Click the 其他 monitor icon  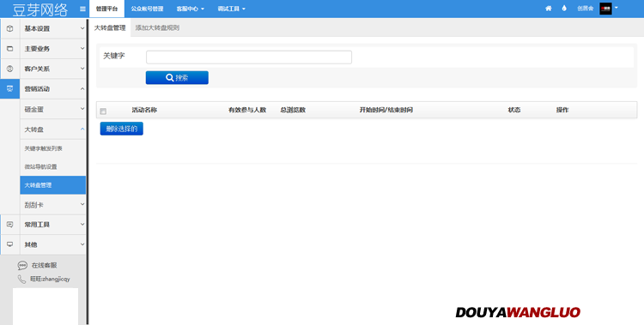[9, 244]
